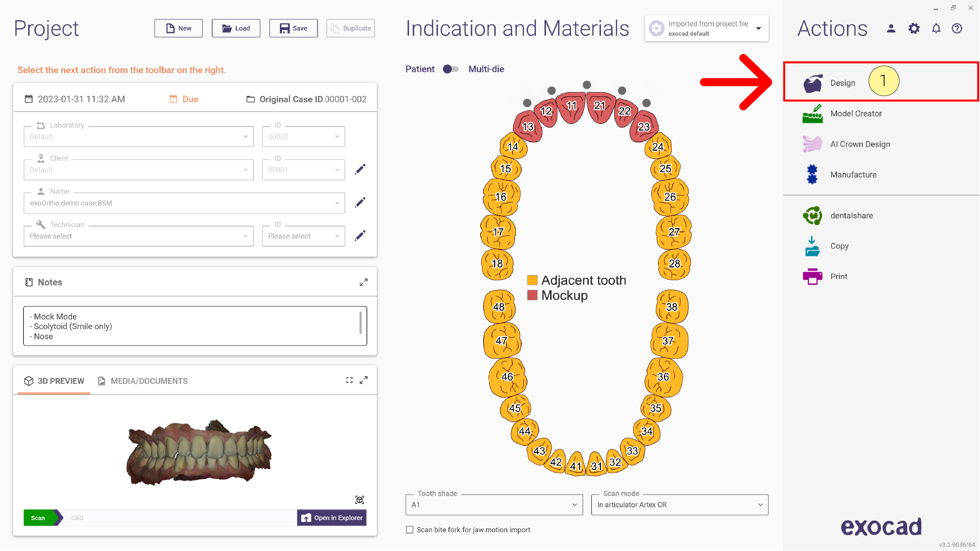
Task: Edit client details with pencil icon
Action: click(360, 169)
